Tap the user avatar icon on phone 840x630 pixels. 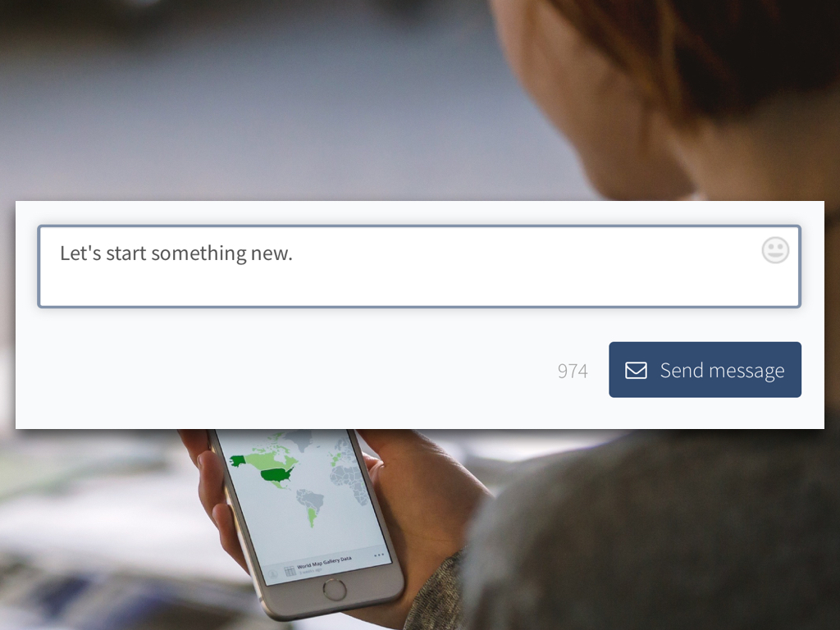(x=272, y=573)
